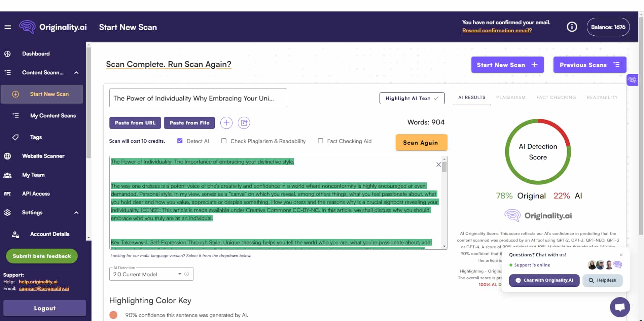
Task: Open the hamburger menu icon
Action: pyautogui.click(x=8, y=27)
